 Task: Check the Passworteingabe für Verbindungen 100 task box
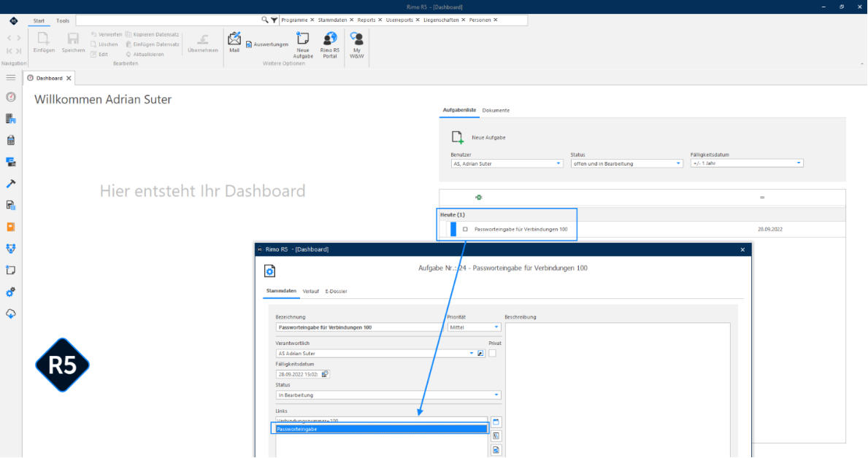click(465, 229)
